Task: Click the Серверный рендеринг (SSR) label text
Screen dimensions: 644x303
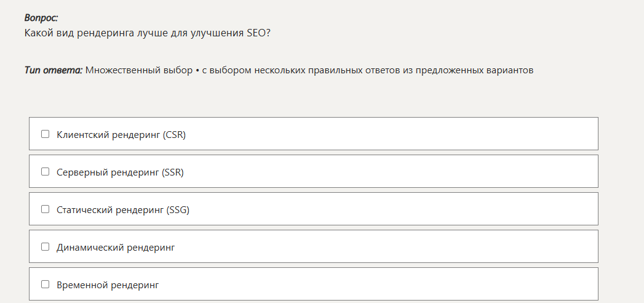Action: coord(108,172)
